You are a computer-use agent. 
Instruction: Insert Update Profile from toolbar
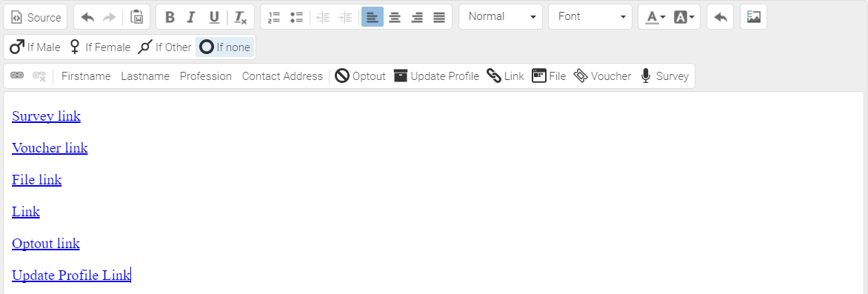[x=436, y=76]
